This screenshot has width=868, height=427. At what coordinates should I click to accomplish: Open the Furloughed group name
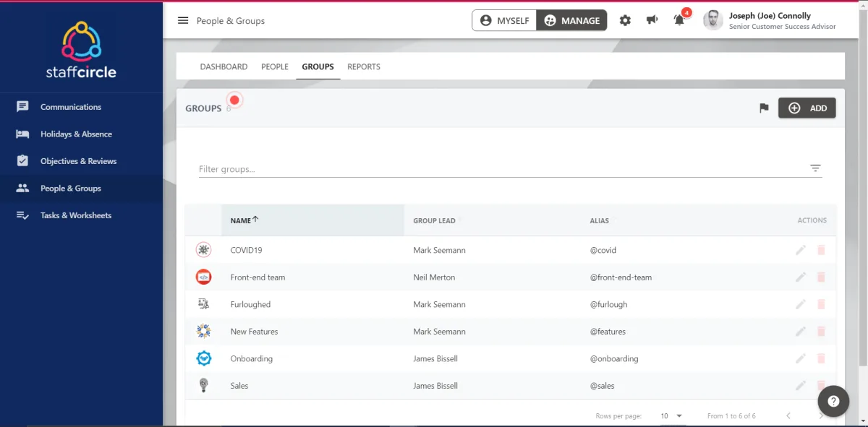(250, 304)
